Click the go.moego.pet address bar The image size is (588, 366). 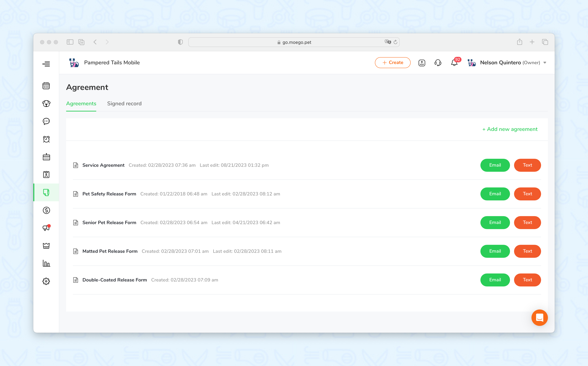coord(294,42)
